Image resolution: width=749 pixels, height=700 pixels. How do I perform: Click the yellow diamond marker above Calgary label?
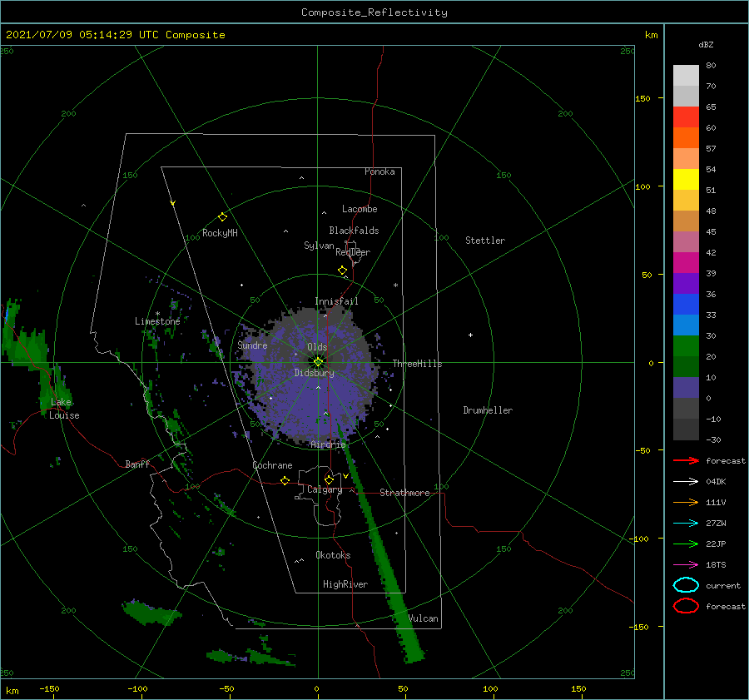click(x=329, y=479)
